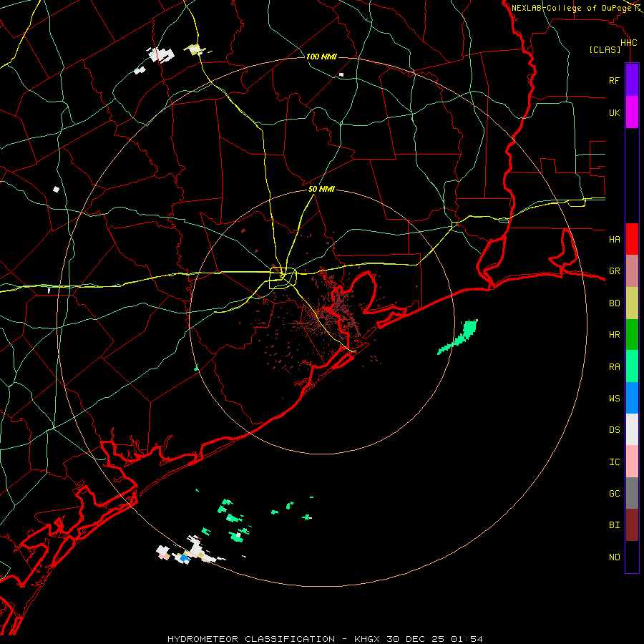This screenshot has width=644, height=644.
Task: Select the RA legend label
Action: click(615, 366)
